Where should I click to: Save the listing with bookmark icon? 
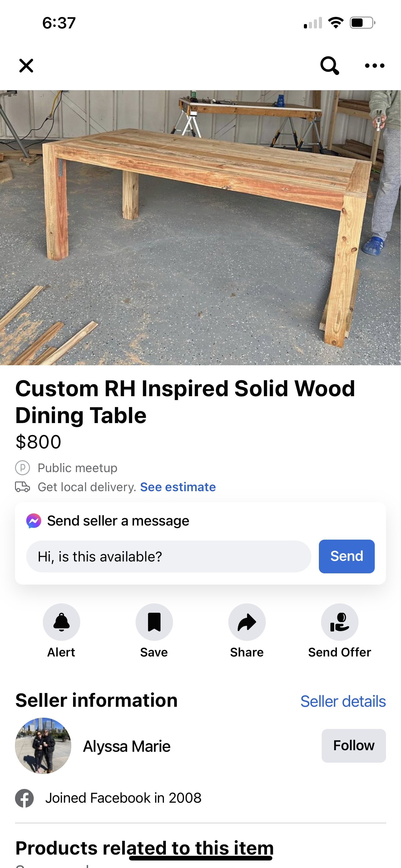pyautogui.click(x=154, y=622)
